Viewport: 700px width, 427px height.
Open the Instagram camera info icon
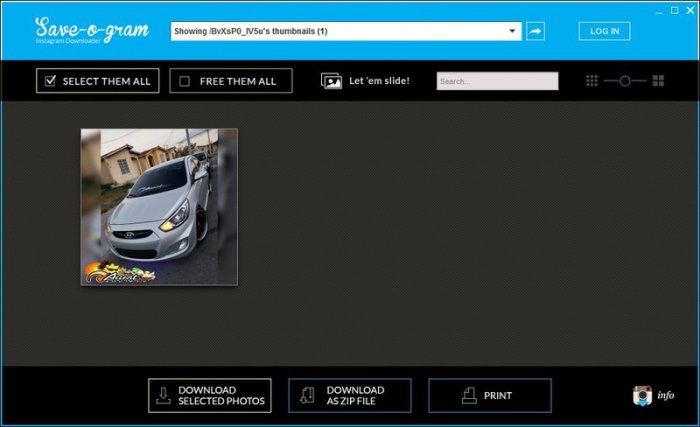(642, 395)
